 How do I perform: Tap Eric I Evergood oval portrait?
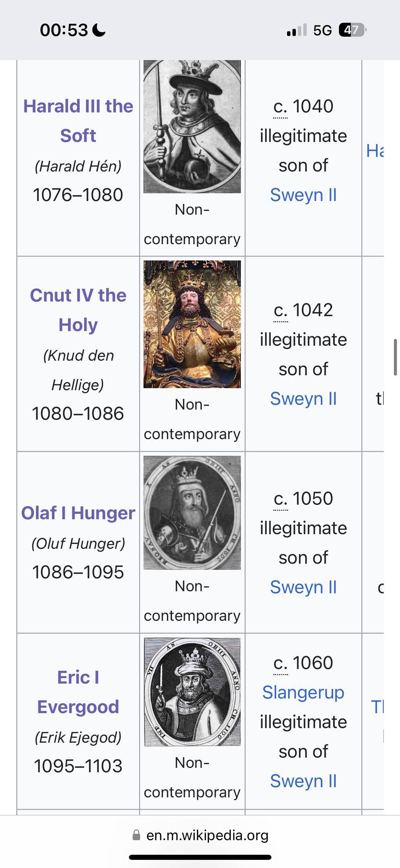[x=192, y=692]
